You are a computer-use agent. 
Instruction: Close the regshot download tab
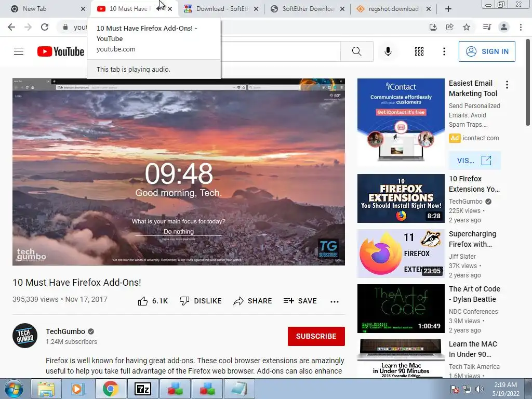point(429,9)
